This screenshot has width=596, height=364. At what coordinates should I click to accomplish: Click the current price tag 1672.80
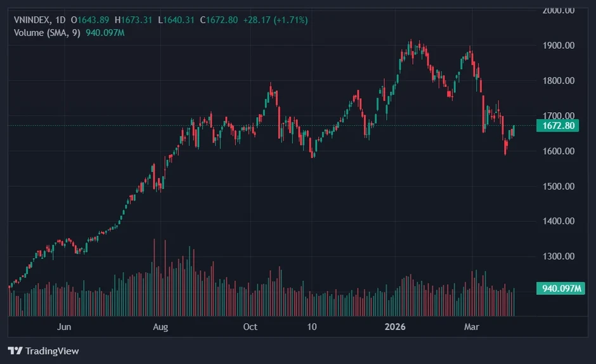click(x=557, y=126)
